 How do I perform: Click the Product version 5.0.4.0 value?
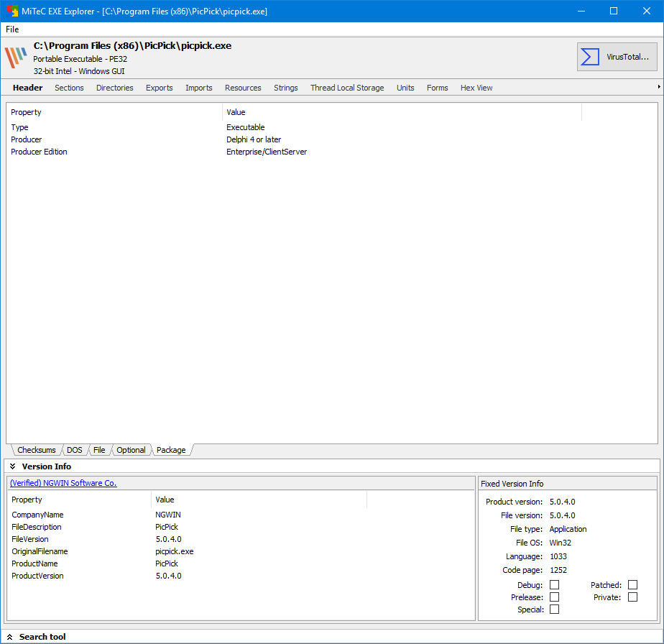click(x=563, y=502)
